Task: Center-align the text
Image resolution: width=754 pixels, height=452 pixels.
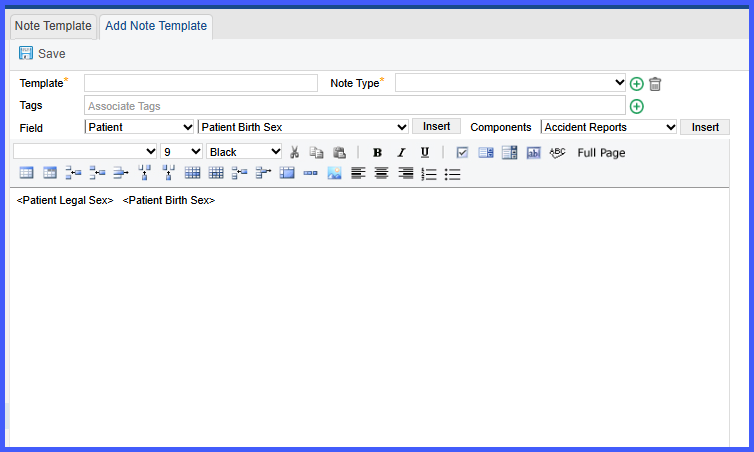Action: click(381, 173)
